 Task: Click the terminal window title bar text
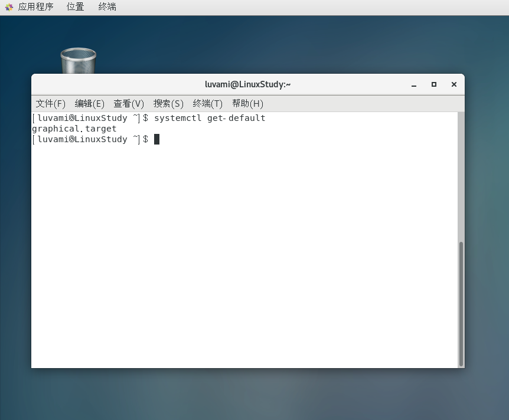[x=248, y=84]
